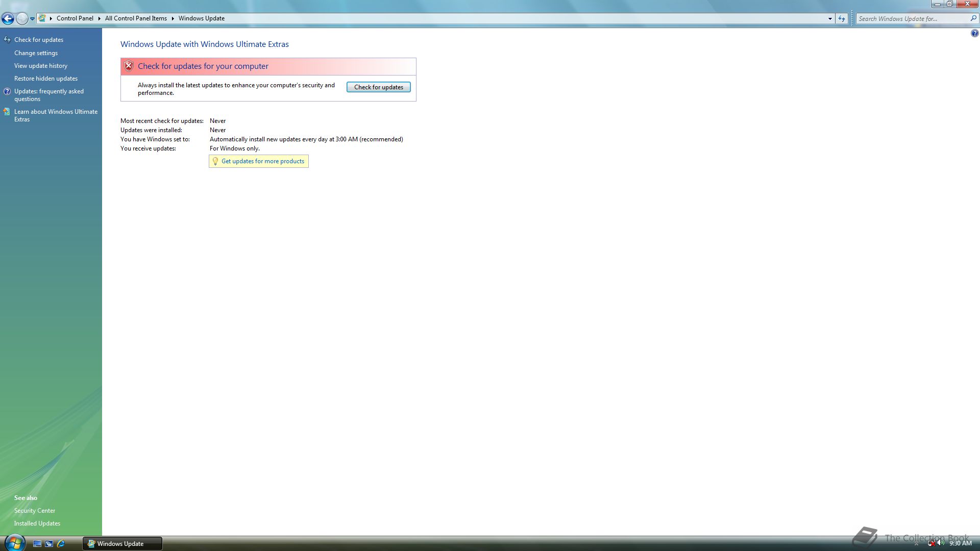This screenshot has width=980, height=551.
Task: Click 'Windows Update with Windows Ultimate Extras' title
Action: 205,44
